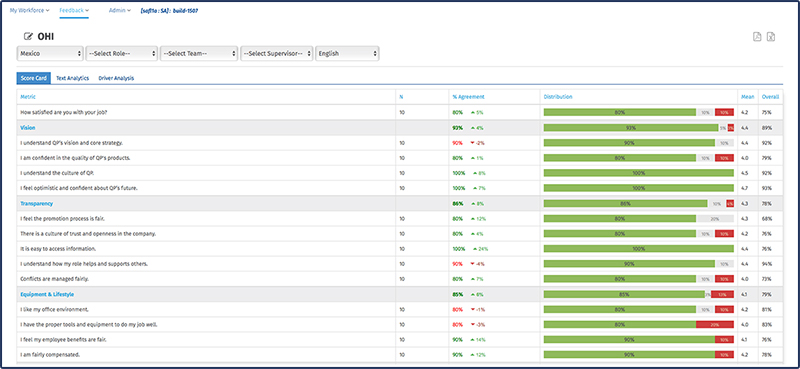Screen dimensions: 800x369
Task: Open the Mexico country dropdown
Action: point(50,53)
